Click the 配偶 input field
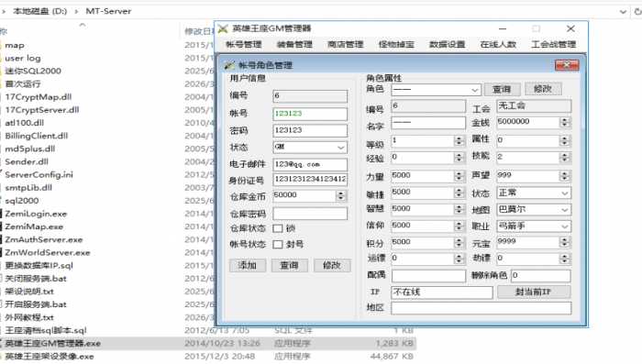 (428, 276)
